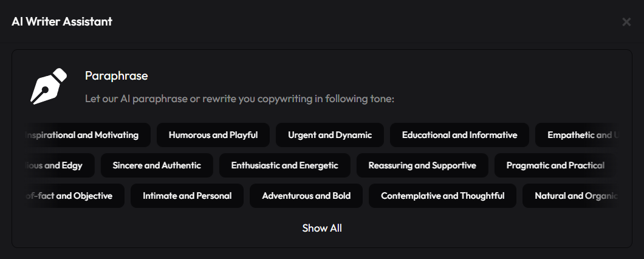
Task: Pick the Intimate and Personal tone
Action: tap(187, 196)
